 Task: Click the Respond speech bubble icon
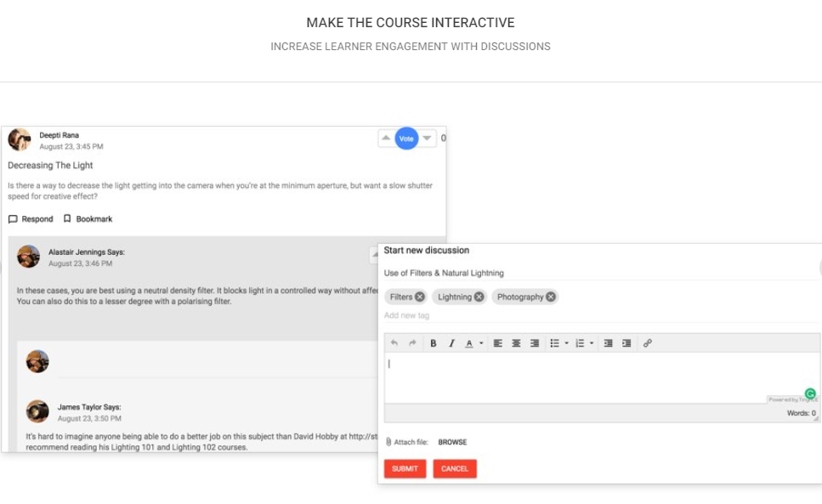point(12,218)
